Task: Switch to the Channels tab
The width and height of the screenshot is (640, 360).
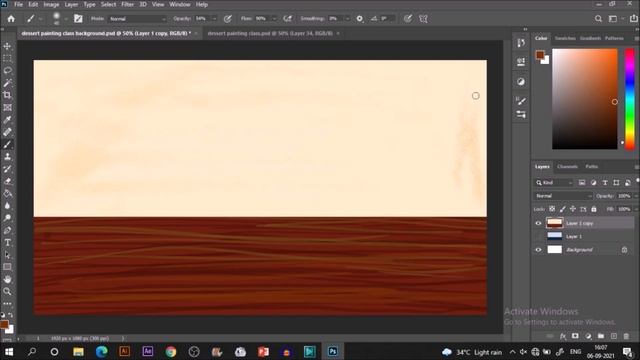Action: pyautogui.click(x=567, y=167)
